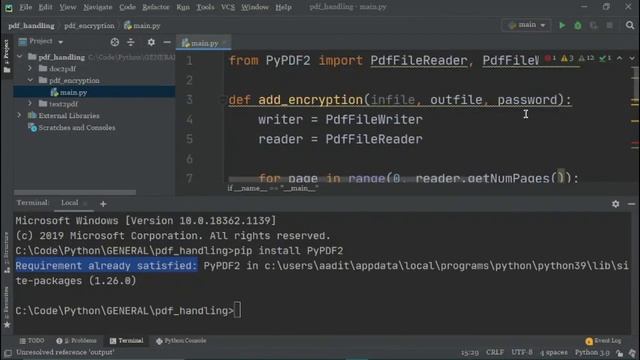Click main.py in the breadcrumb bar
Viewport: 640px width, 360px height.
point(142,26)
